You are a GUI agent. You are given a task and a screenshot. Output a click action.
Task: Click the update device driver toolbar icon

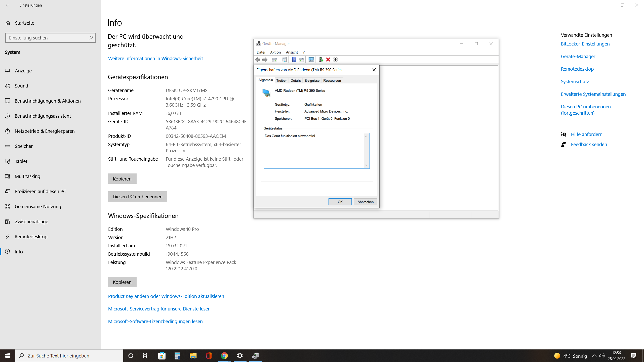321,60
